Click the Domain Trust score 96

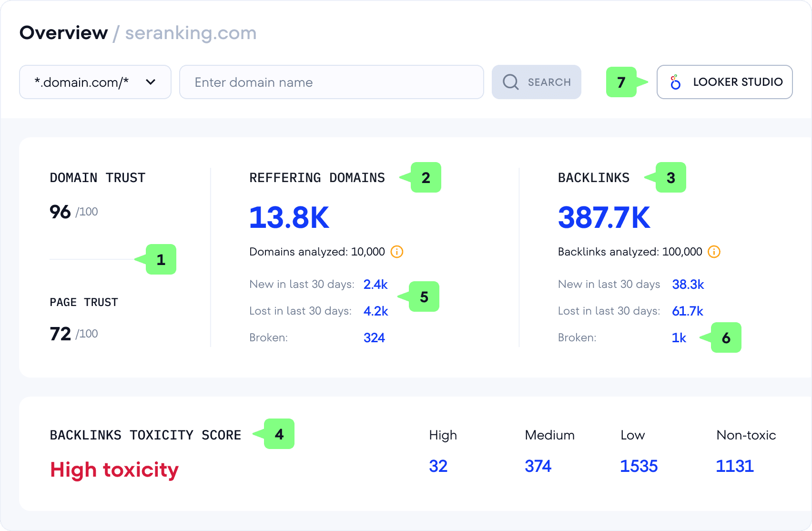[60, 212]
